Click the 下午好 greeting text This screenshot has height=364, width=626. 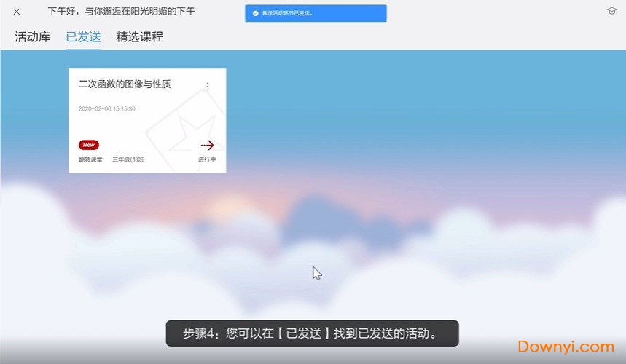(x=122, y=11)
